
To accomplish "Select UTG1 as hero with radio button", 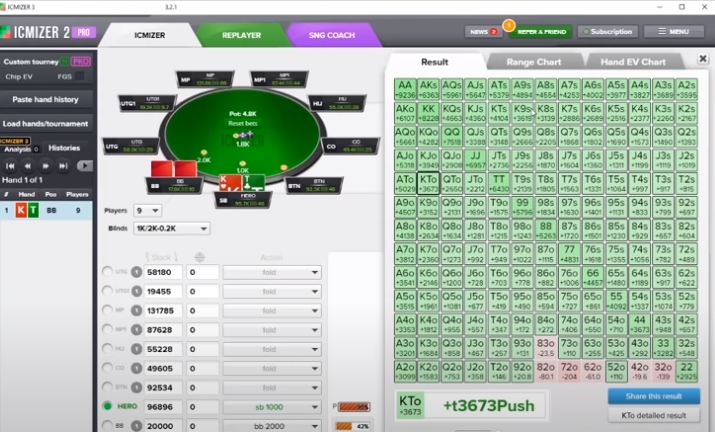I will [x=108, y=291].
